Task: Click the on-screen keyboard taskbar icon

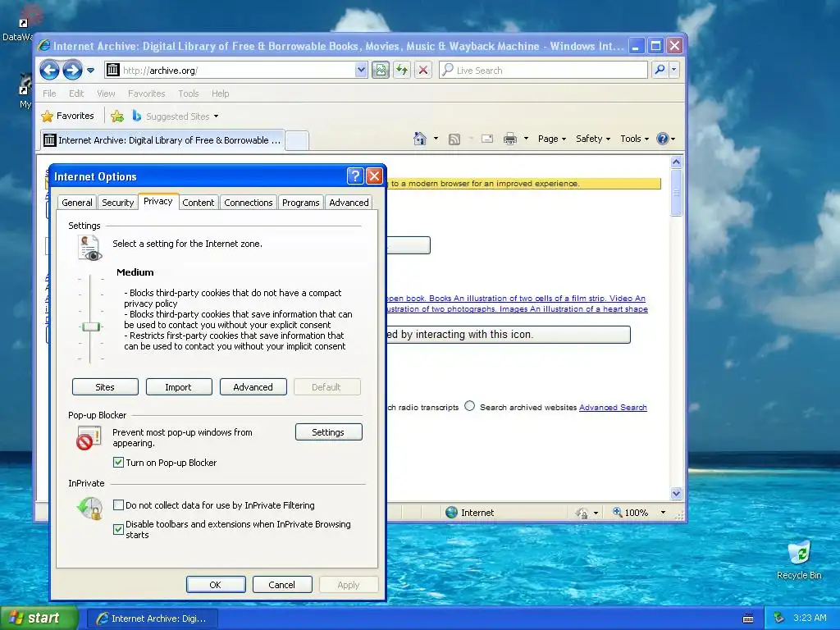Action: (x=748, y=619)
